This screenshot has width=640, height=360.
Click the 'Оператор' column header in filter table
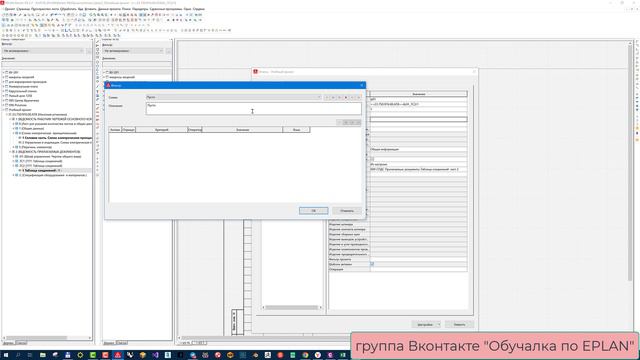click(195, 130)
